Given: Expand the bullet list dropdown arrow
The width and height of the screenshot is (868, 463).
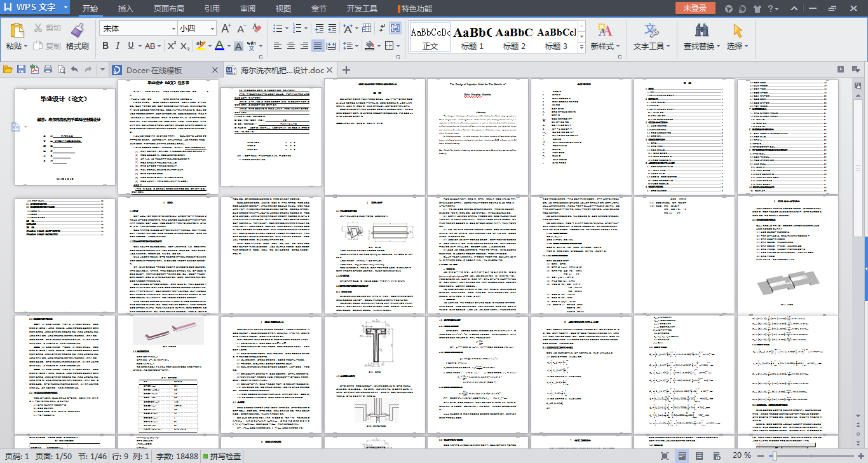Looking at the screenshot, I should [287, 29].
